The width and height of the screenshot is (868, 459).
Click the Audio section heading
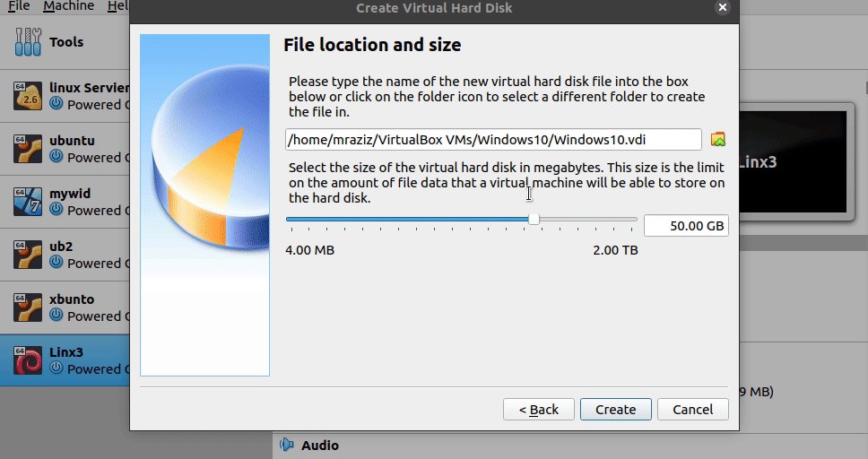[320, 446]
